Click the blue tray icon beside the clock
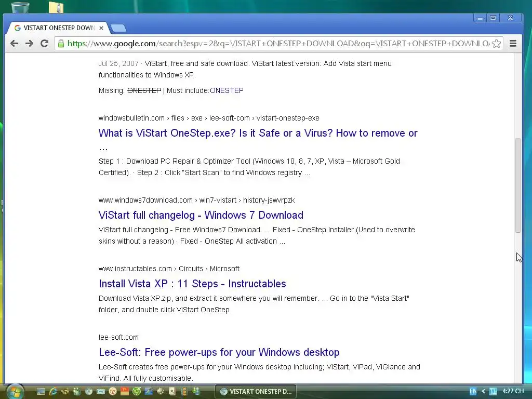This screenshot has height=399, width=532. (x=493, y=392)
